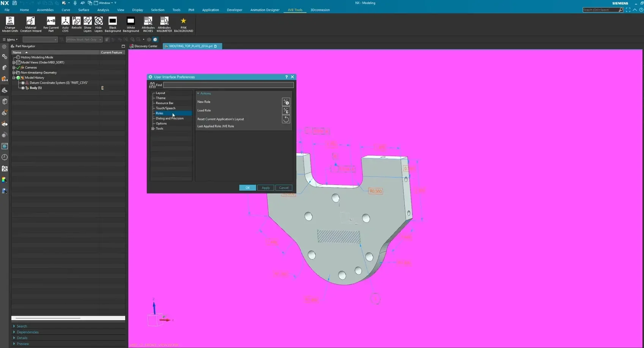The image size is (644, 348).
Task: Expand the Tools node in the Preferences tree
Action: coord(153,129)
